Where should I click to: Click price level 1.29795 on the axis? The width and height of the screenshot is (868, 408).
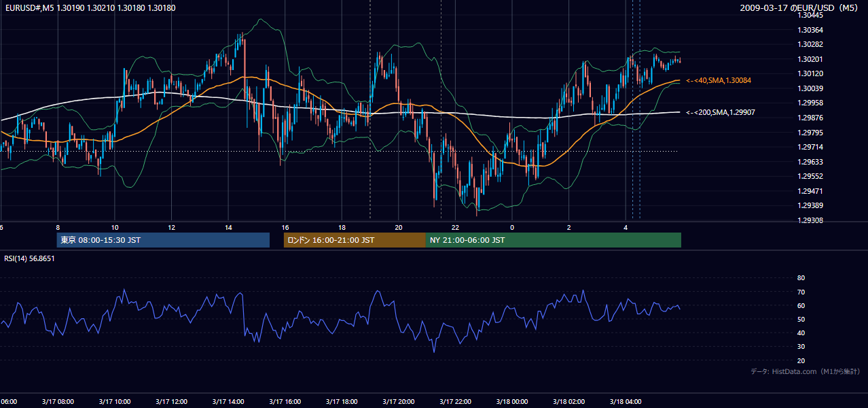click(x=812, y=133)
